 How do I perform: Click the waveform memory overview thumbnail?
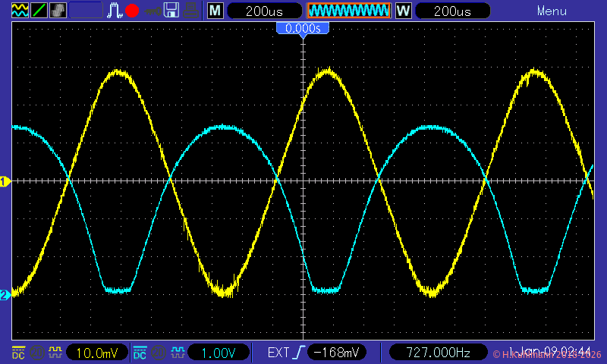click(x=348, y=11)
